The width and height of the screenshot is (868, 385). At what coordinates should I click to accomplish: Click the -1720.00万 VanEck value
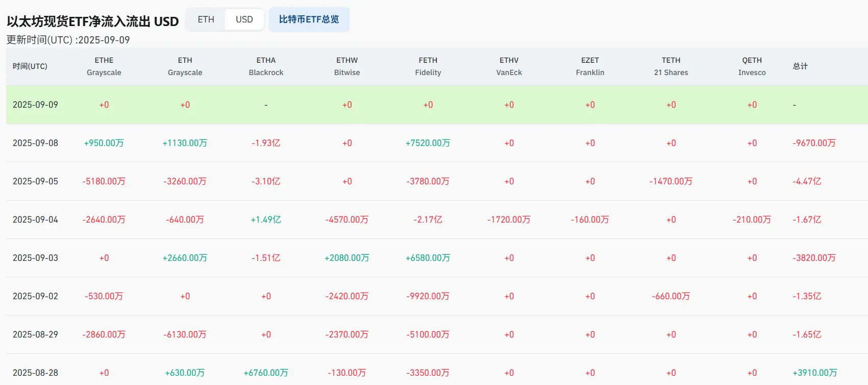(x=509, y=220)
